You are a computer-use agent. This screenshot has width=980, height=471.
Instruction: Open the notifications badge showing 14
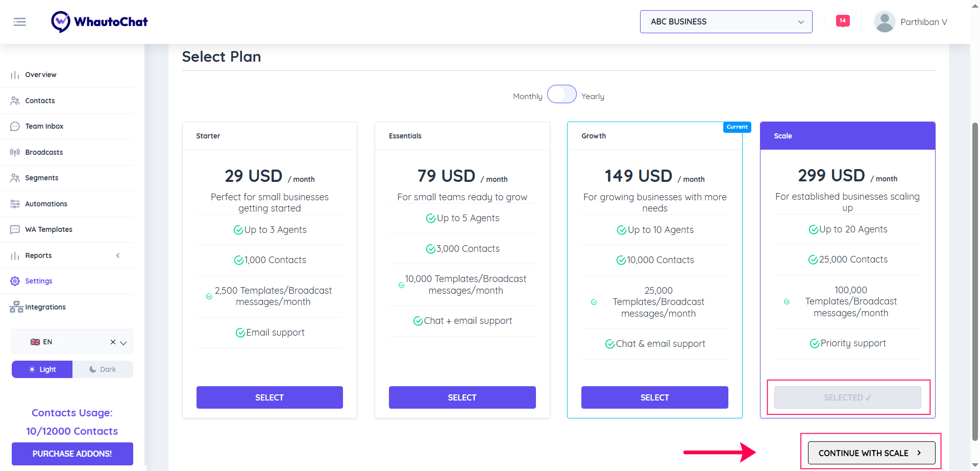pos(842,21)
